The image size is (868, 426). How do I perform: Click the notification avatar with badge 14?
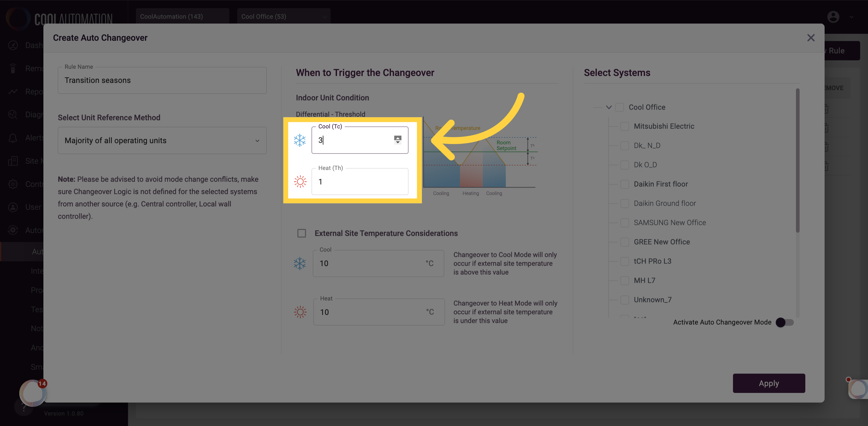click(x=33, y=393)
